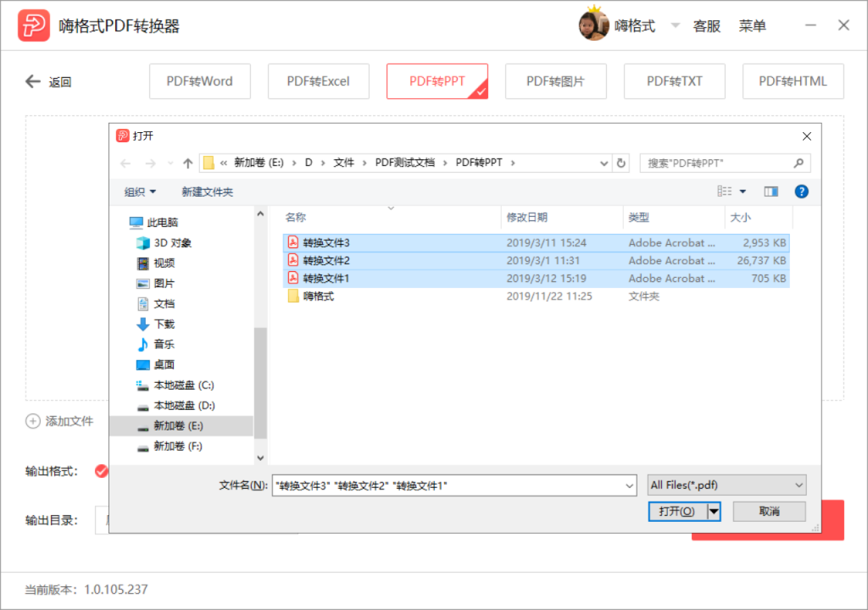868x610 pixels.
Task: Expand the view options dropdown arrow
Action: (x=743, y=191)
